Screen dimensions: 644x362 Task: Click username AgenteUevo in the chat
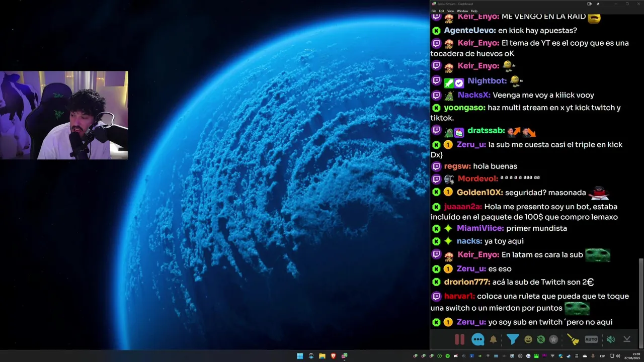(469, 31)
